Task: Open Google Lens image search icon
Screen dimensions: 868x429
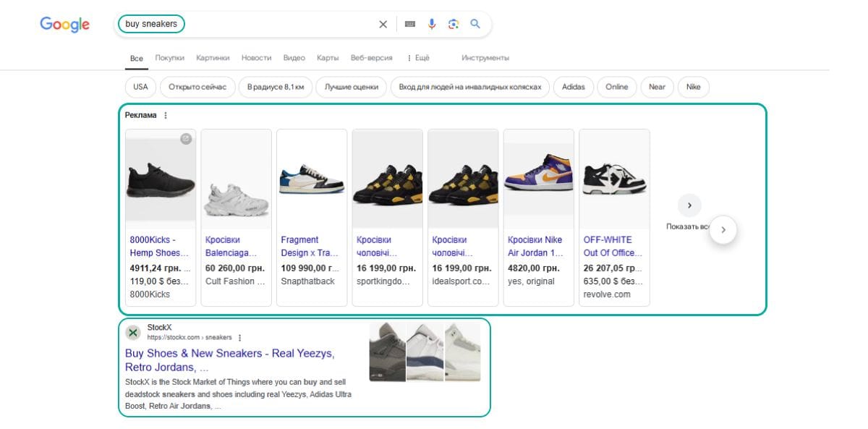Action: coord(454,24)
